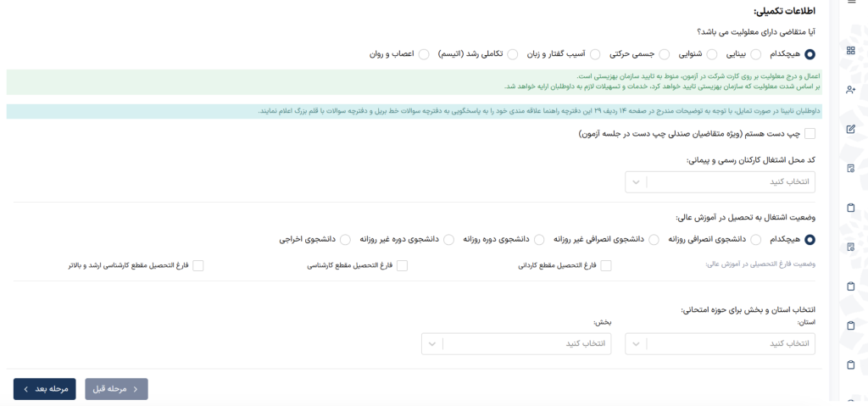Choose دانشجوی دوره روزانه radio option
This screenshot has width=868, height=406.
point(537,240)
